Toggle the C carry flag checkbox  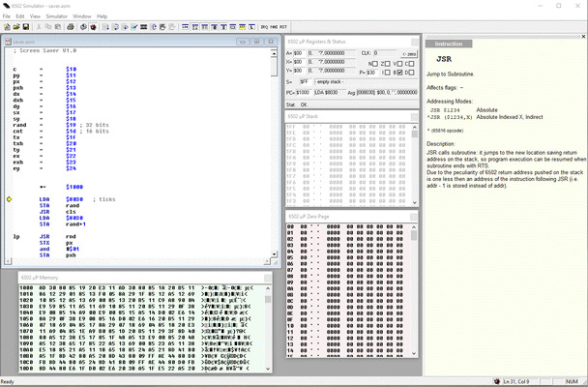point(411,64)
